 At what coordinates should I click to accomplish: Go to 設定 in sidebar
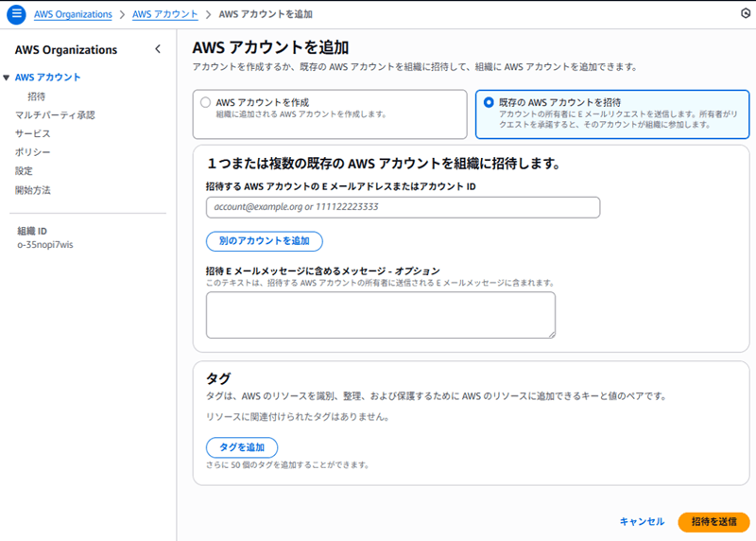[x=24, y=171]
